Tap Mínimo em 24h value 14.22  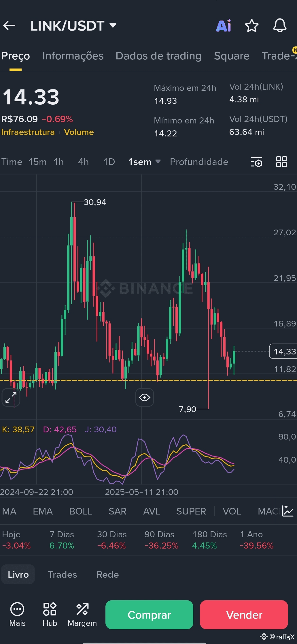tap(166, 134)
